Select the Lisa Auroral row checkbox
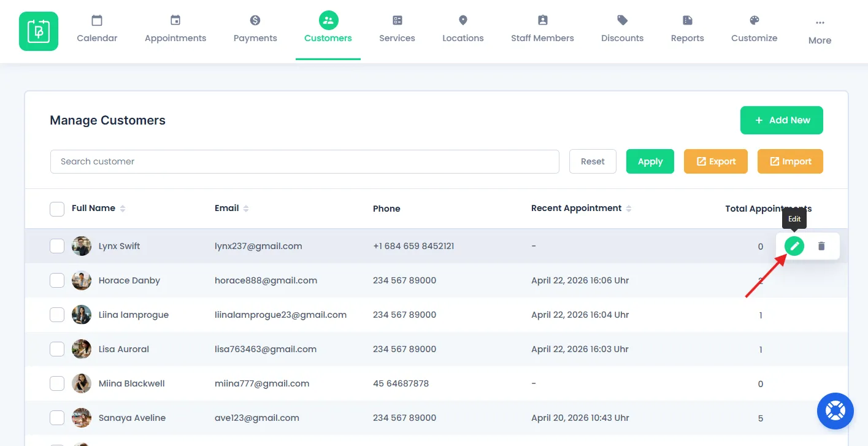Viewport: 868px width, 446px height. point(57,349)
